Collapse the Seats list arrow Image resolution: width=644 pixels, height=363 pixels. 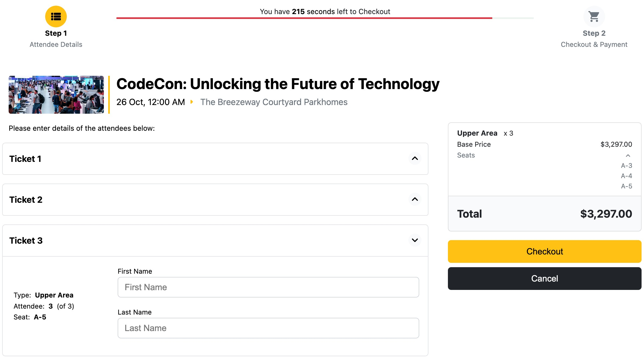[628, 156]
